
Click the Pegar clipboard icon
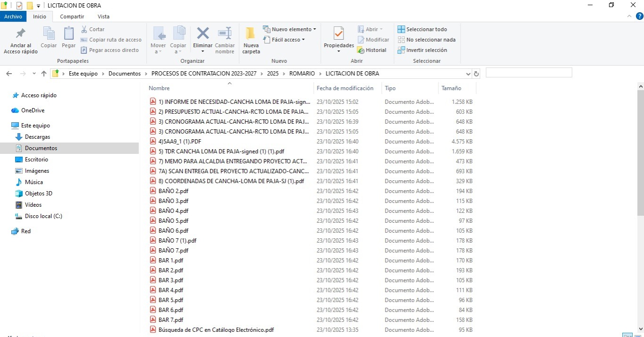[69, 34]
